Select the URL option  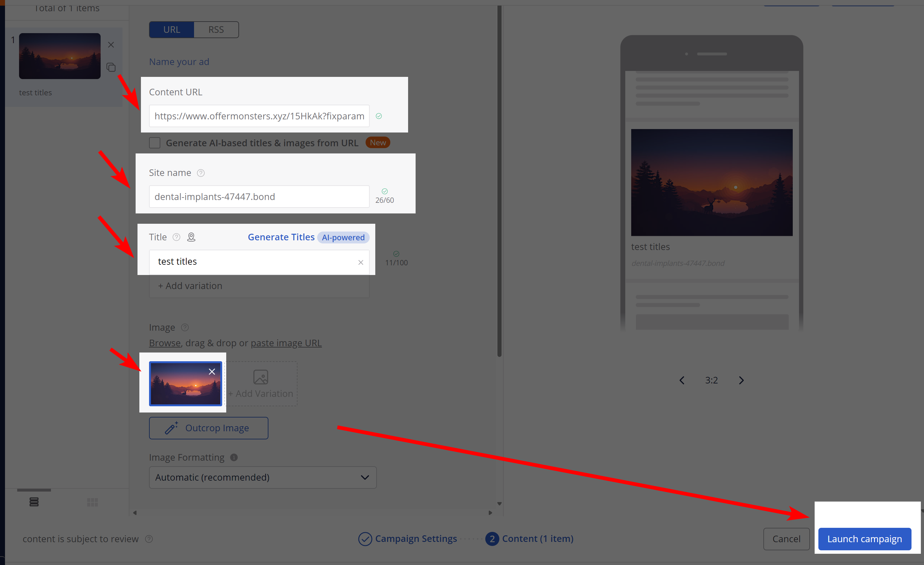pyautogui.click(x=172, y=30)
